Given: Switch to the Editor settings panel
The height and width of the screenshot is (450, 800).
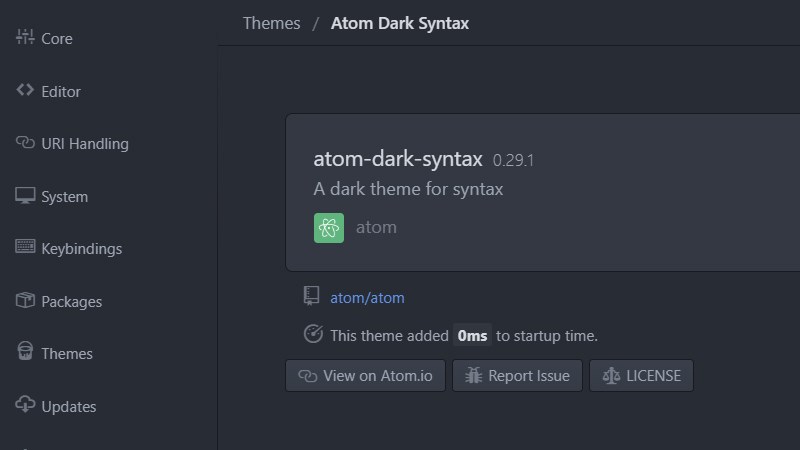Looking at the screenshot, I should [x=61, y=91].
